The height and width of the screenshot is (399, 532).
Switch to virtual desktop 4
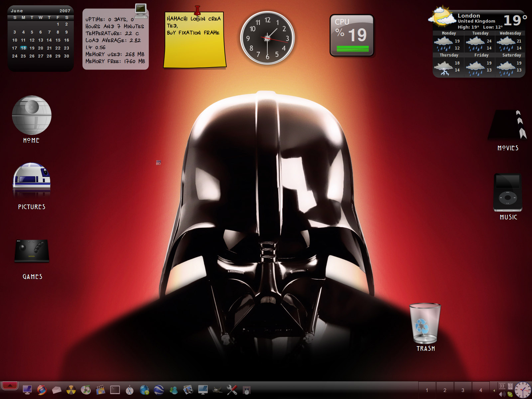point(480,390)
